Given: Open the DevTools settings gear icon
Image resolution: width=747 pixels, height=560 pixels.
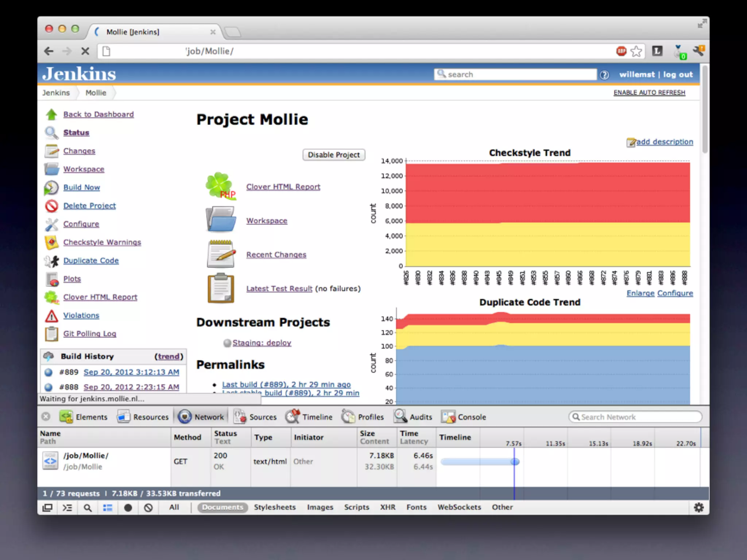Looking at the screenshot, I should pos(698,507).
